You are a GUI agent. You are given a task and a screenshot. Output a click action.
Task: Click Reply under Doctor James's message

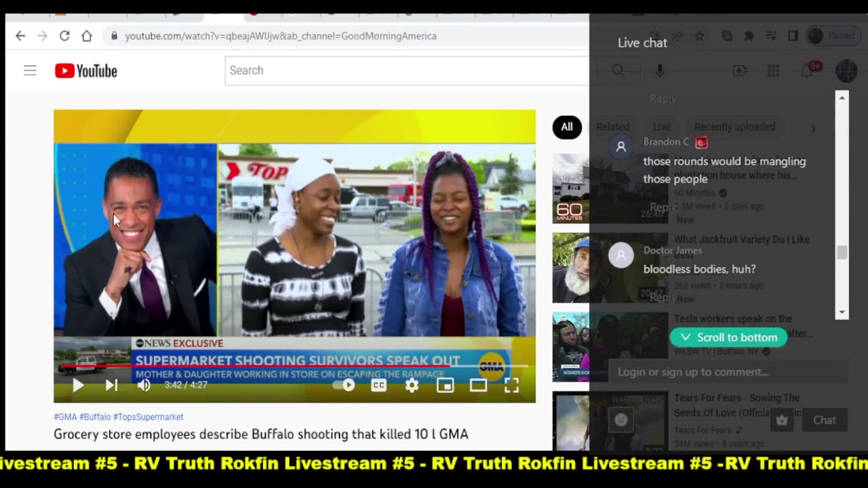point(663,298)
